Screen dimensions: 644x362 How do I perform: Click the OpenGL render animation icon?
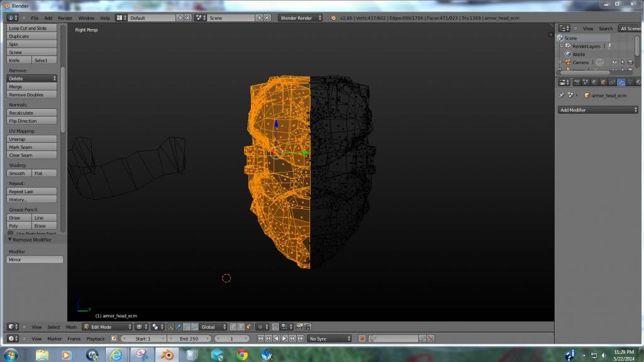click(x=307, y=327)
